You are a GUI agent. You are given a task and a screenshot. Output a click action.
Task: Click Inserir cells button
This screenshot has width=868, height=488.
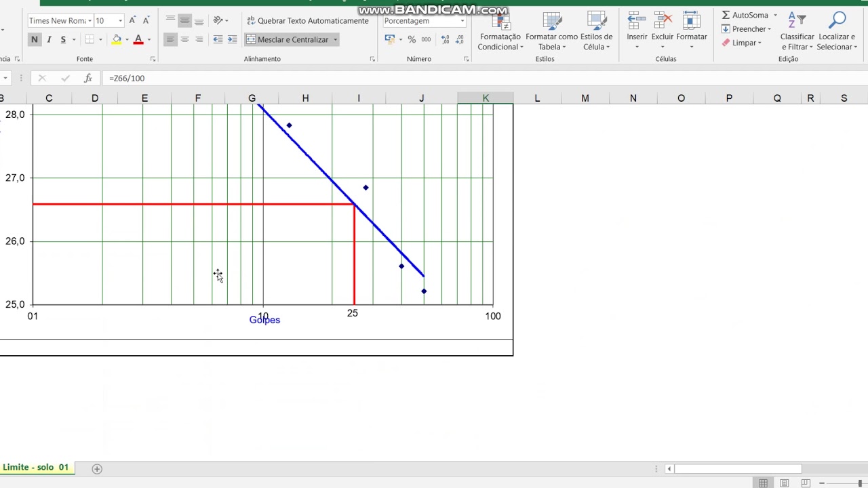click(637, 32)
